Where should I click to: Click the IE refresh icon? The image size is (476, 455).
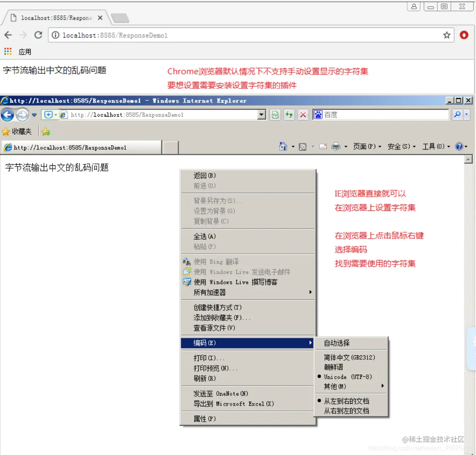[289, 114]
